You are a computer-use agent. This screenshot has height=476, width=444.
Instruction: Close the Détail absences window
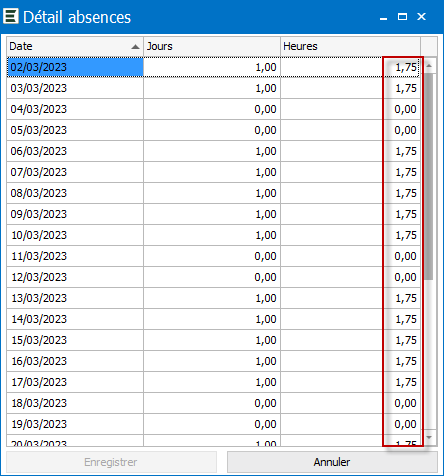pos(421,17)
